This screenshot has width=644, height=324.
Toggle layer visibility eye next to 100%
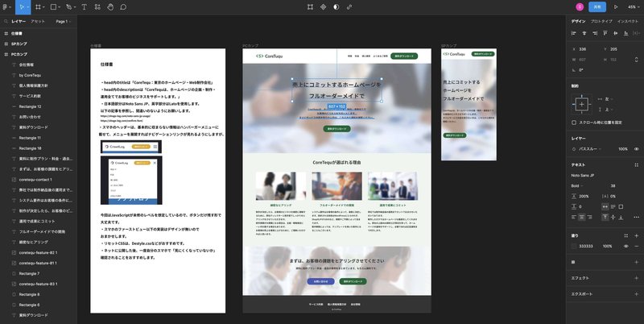coord(637,149)
